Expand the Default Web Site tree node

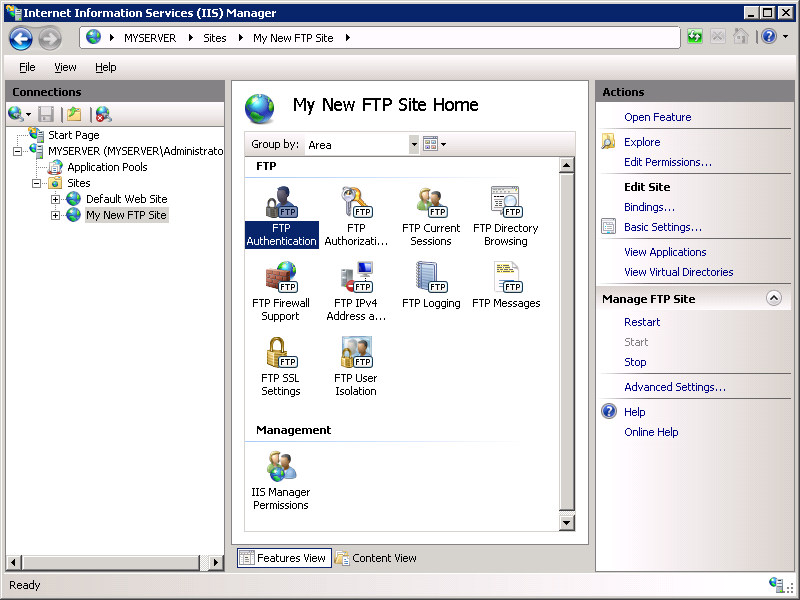[x=56, y=199]
